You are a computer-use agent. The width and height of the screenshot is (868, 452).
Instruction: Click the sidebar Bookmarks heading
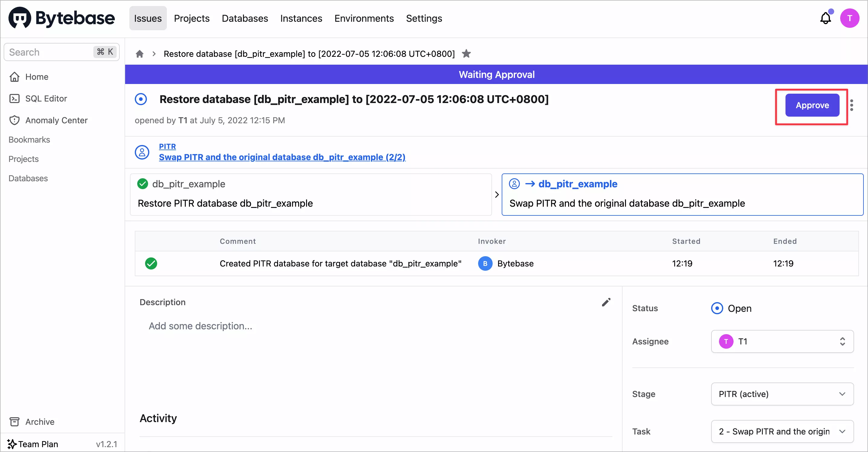(29, 140)
